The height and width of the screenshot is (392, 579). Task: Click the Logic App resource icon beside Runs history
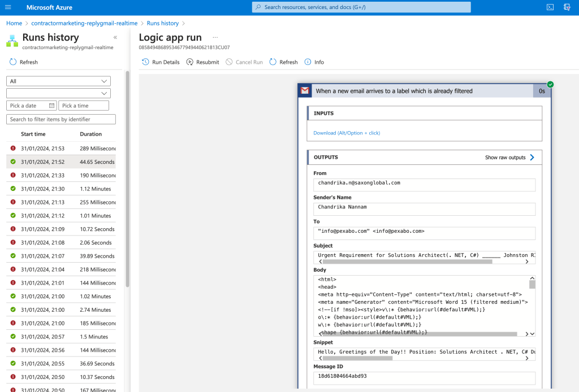coord(12,41)
